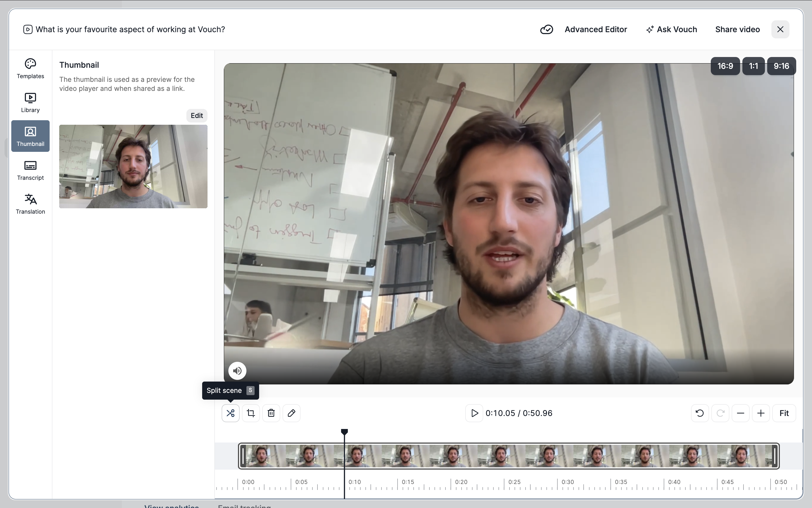Click the 0:10.05 / 0:50.96 time readout
Viewport: 812px width, 508px height.
coord(519,413)
